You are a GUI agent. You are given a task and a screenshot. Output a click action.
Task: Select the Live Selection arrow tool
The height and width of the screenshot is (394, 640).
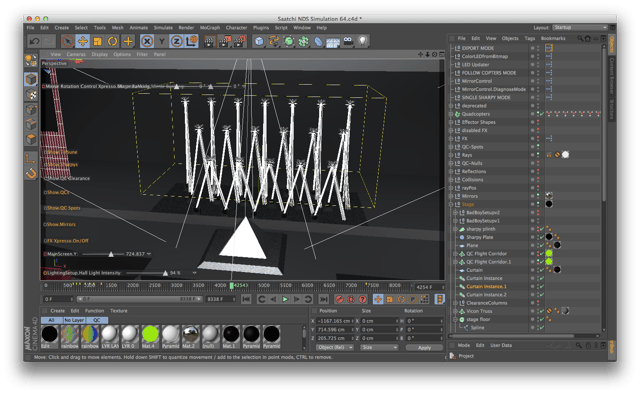[x=68, y=41]
